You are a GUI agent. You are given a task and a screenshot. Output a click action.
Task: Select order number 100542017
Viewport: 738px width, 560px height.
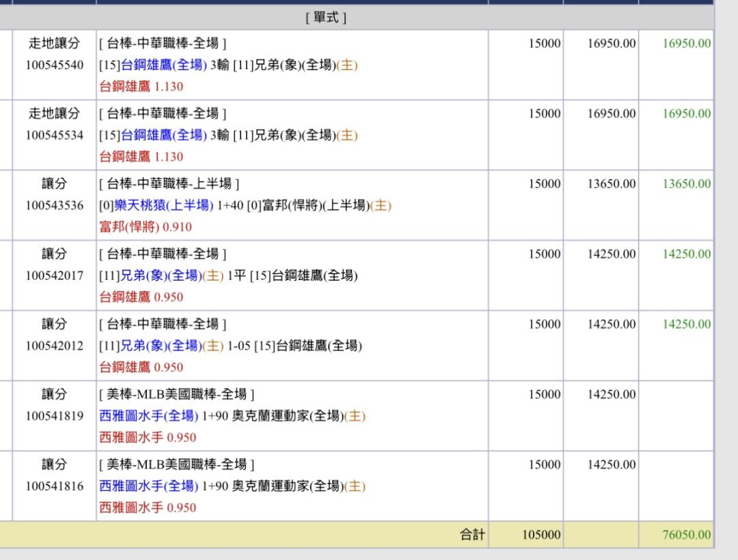pyautogui.click(x=55, y=275)
